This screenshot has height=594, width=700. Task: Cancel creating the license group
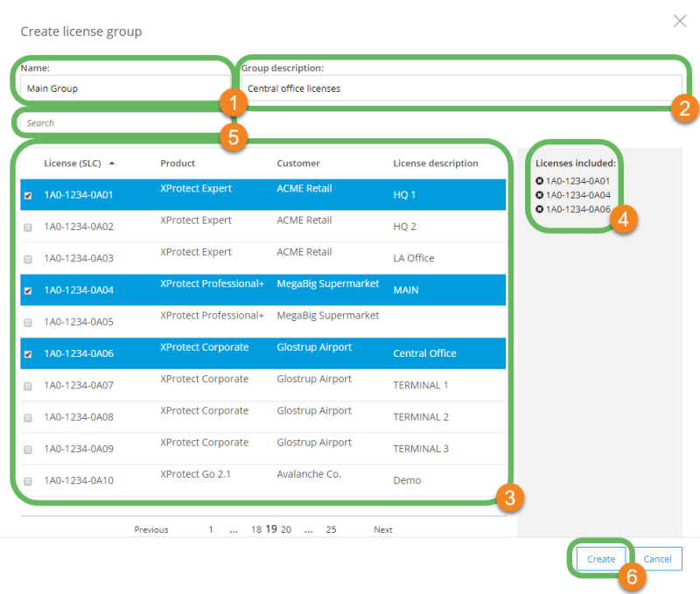pos(657,558)
